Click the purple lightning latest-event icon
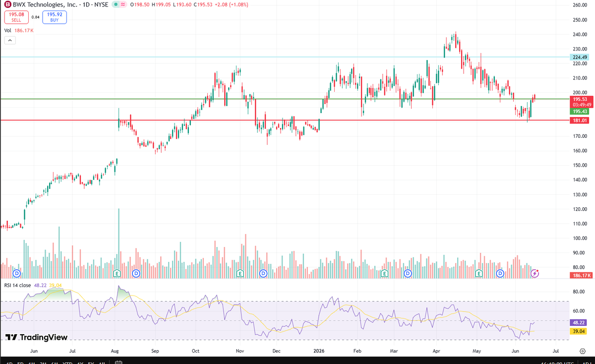This screenshot has height=364, width=595. (x=535, y=273)
